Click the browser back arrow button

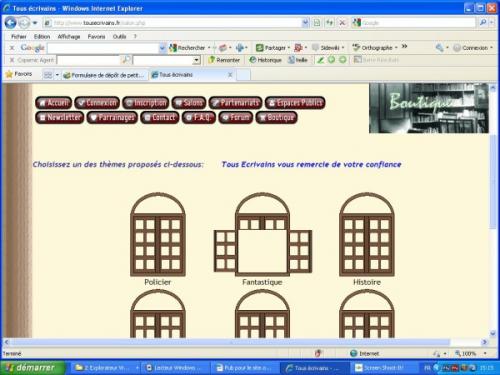tap(10, 23)
